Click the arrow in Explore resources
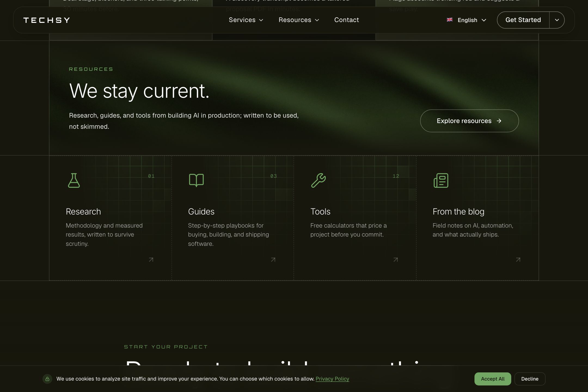Image resolution: width=588 pixels, height=392 pixels. coord(499,121)
